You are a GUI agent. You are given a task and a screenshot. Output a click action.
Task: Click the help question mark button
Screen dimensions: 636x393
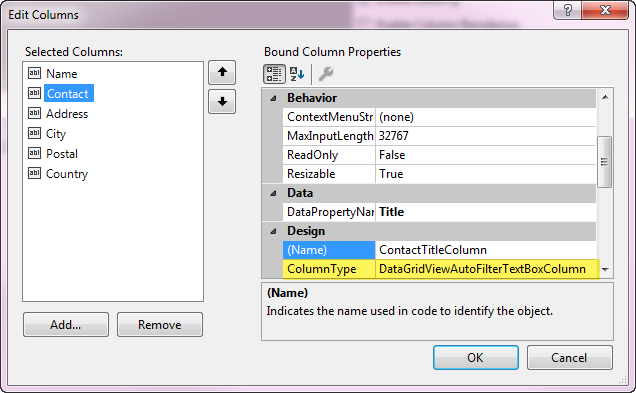pyautogui.click(x=567, y=10)
